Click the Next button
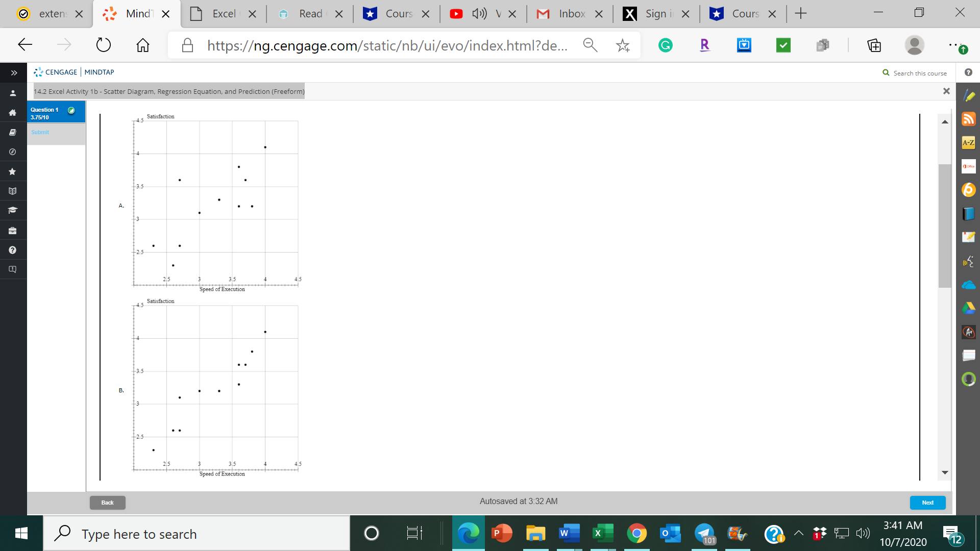 point(927,502)
